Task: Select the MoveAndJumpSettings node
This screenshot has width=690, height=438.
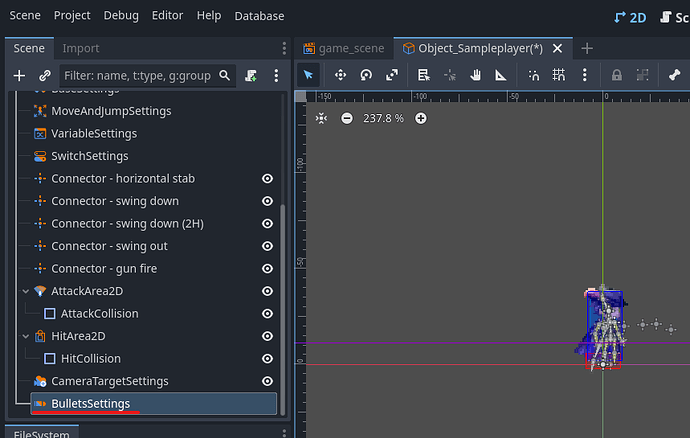Action: pyautogui.click(x=111, y=111)
